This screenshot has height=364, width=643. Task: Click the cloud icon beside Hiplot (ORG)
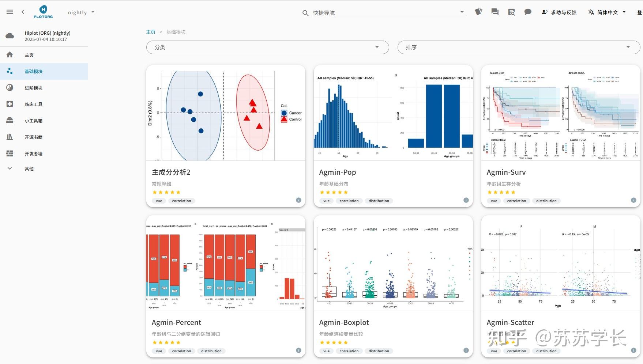click(x=10, y=36)
